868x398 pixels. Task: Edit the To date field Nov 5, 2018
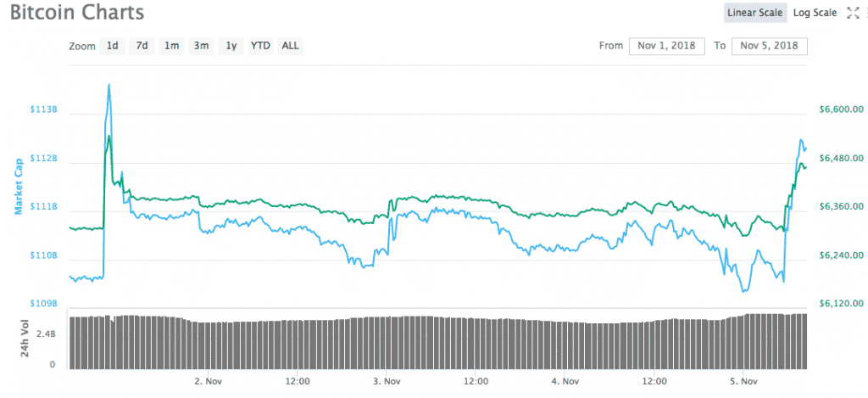770,46
